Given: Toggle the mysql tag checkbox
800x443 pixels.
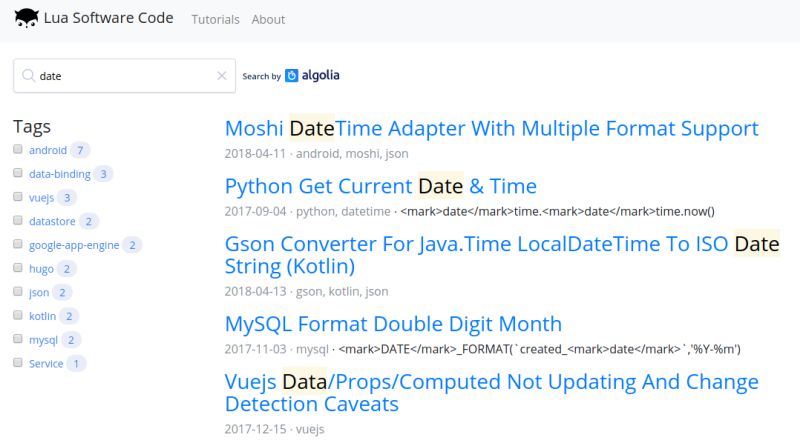Looking at the screenshot, I should 18,339.
